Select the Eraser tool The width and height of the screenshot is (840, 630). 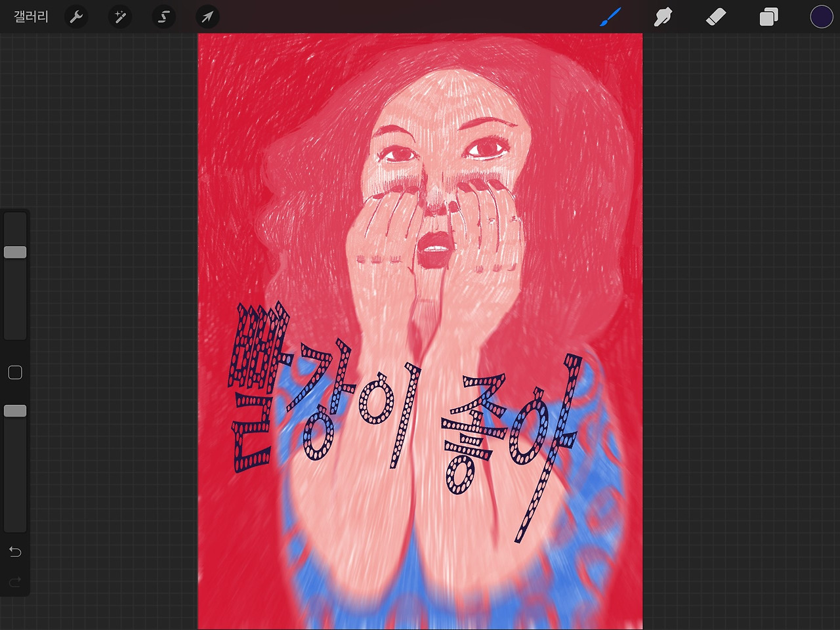coord(716,16)
